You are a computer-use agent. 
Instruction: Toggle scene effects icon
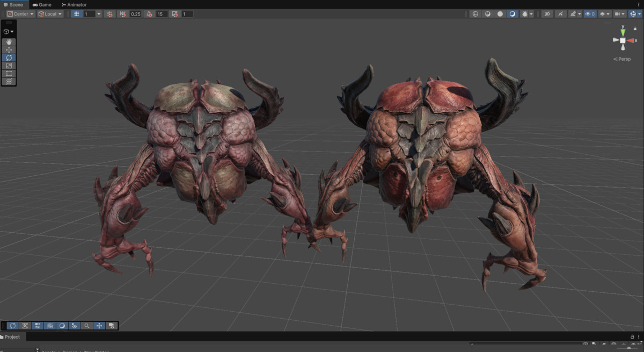coord(573,14)
